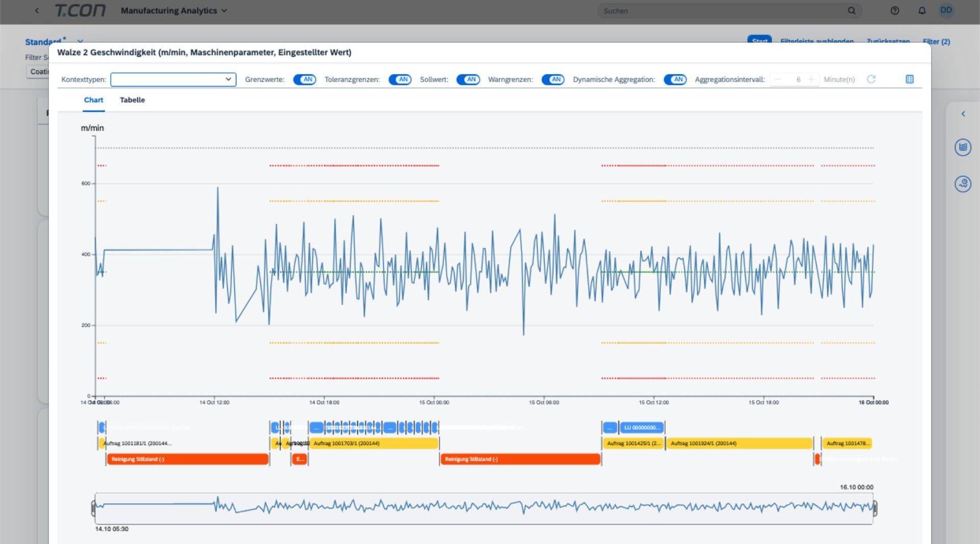Screen dimensions: 980x544
Task: Open the Kontexttypen dropdown
Action: 173,80
